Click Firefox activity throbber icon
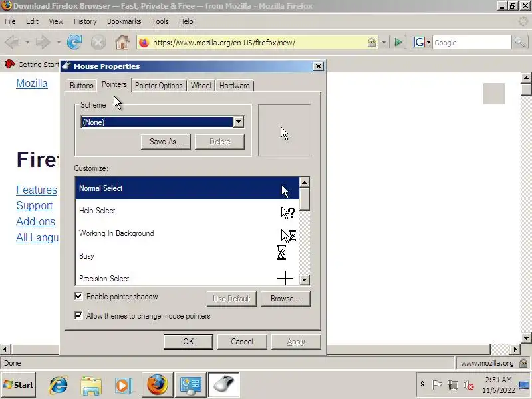Screen dimensions: 532x399 [x=523, y=21]
